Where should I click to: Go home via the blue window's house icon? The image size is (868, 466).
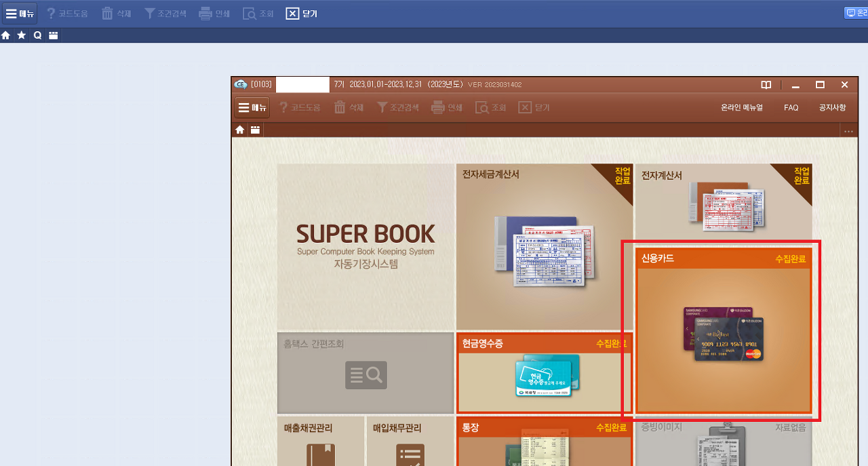6,35
